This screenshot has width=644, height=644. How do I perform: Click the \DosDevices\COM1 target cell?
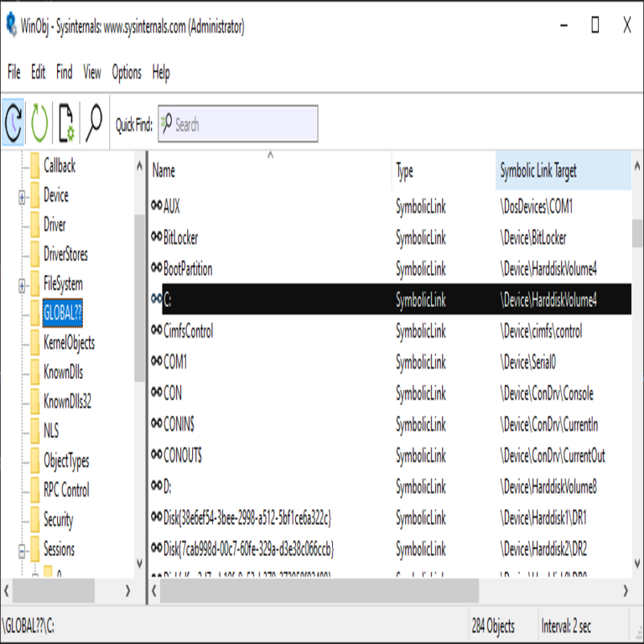click(536, 206)
